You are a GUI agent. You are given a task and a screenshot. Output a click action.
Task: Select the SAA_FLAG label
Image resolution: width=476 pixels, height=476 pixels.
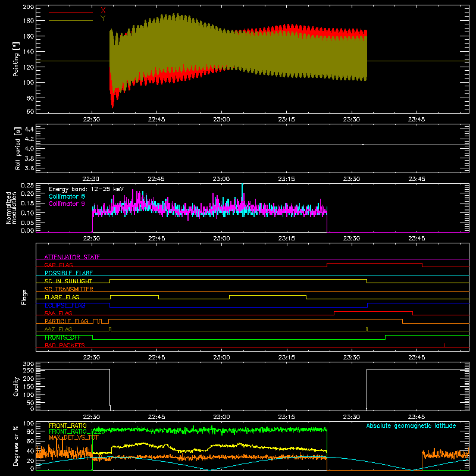point(58,313)
